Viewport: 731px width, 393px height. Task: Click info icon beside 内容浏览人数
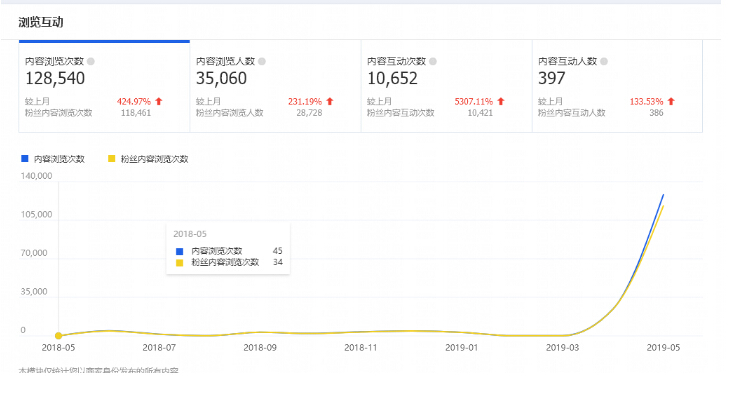tap(262, 62)
